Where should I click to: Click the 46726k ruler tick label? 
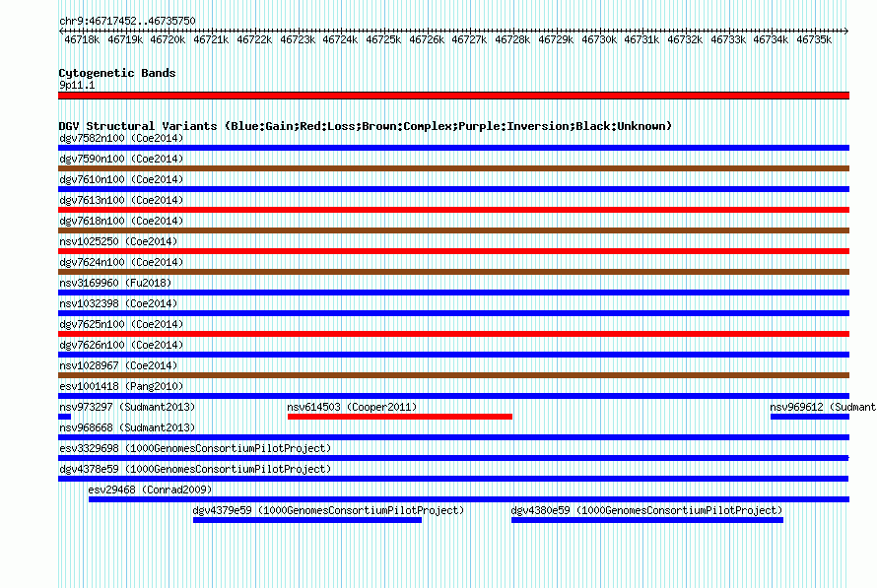pyautogui.click(x=427, y=39)
